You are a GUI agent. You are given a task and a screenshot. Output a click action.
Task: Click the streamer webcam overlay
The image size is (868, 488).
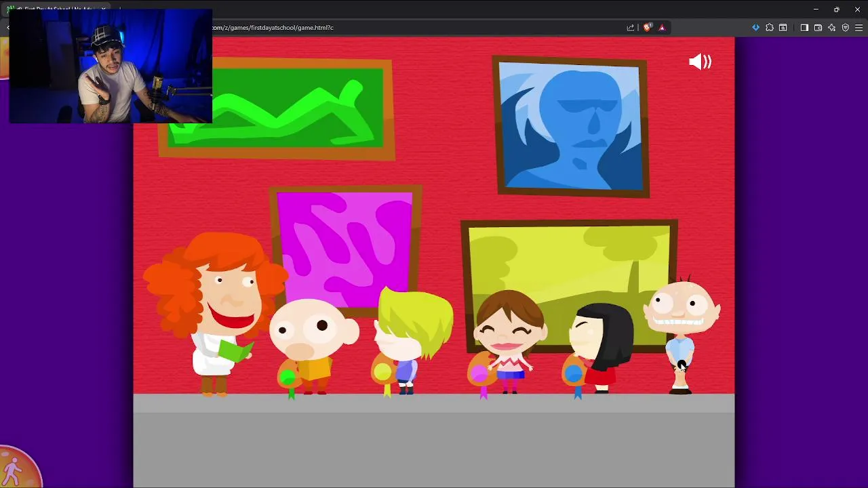tap(111, 66)
